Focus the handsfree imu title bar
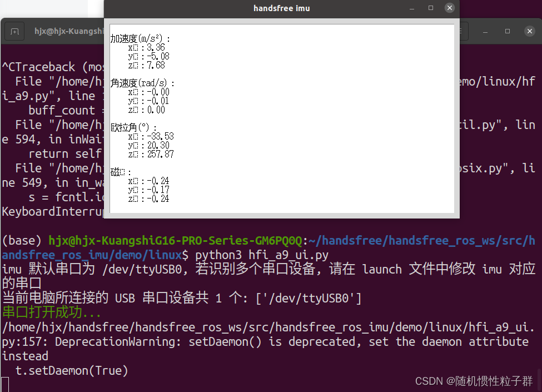This screenshot has width=542, height=392. pos(281,8)
